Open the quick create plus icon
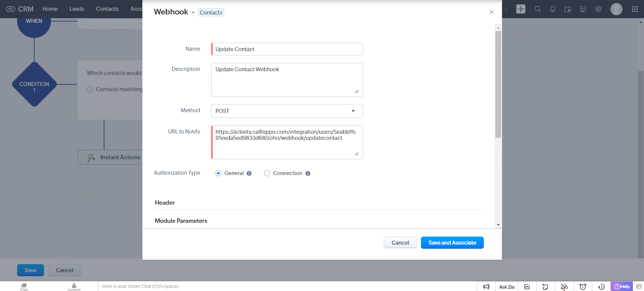The width and height of the screenshot is (644, 291). (521, 9)
